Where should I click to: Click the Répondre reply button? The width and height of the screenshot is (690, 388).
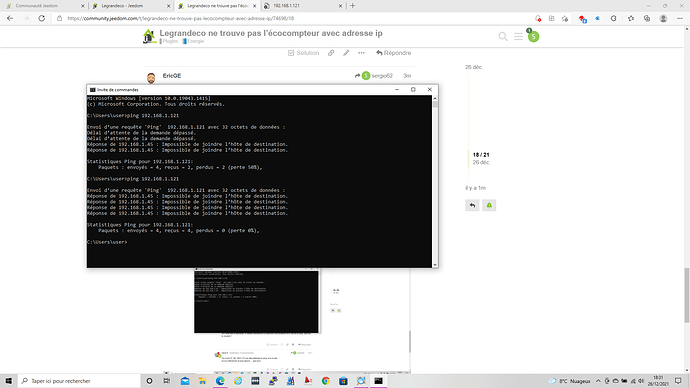(393, 53)
